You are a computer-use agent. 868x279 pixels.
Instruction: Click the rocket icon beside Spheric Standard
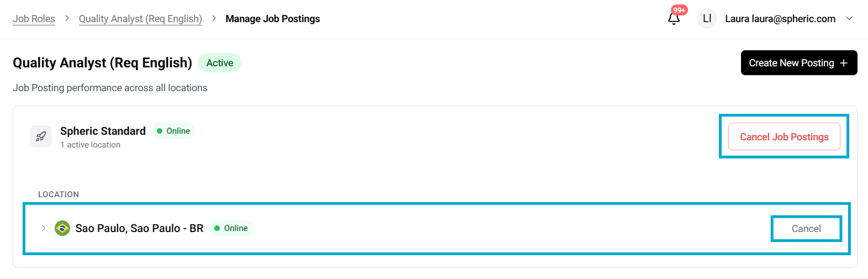(41, 136)
